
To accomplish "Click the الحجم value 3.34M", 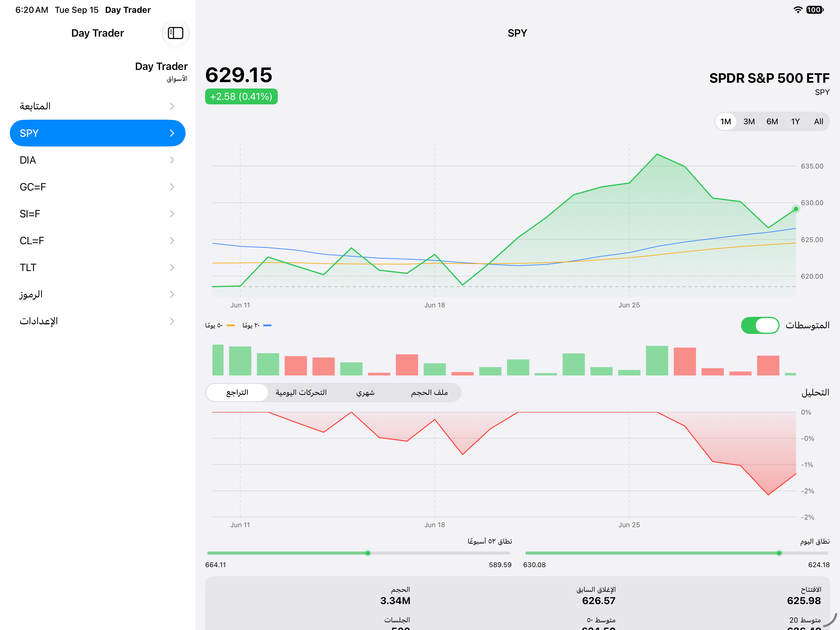I will tap(395, 601).
